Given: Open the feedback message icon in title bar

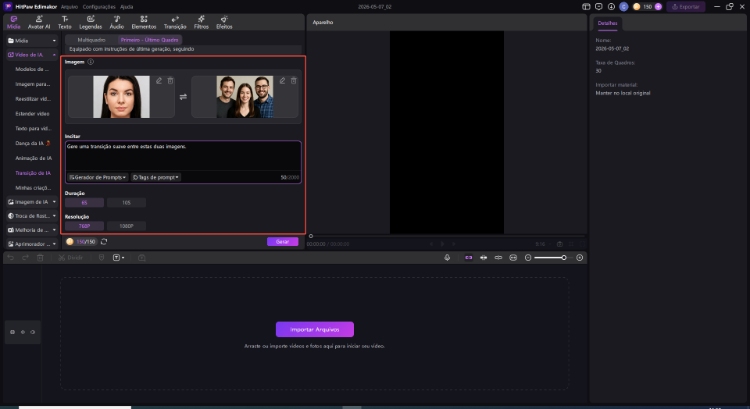Looking at the screenshot, I should 598,7.
